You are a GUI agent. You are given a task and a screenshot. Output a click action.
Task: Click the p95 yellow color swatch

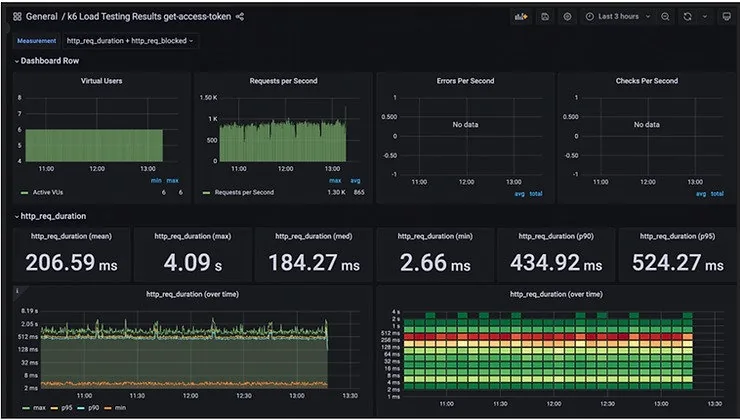(x=54, y=409)
